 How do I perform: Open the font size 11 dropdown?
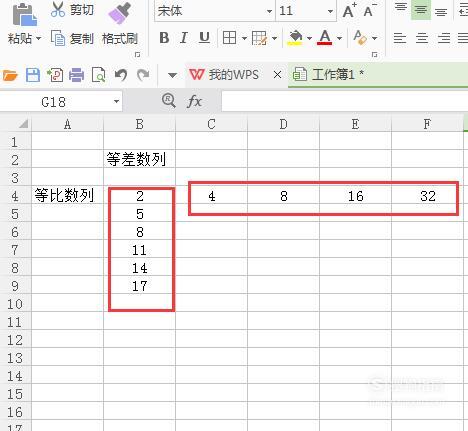331,11
